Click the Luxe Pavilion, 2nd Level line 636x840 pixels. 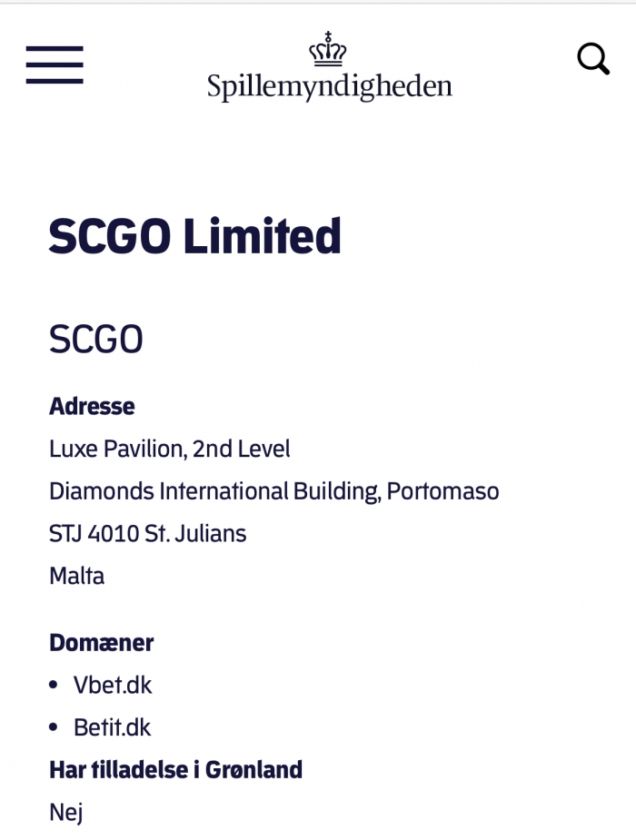[170, 449]
